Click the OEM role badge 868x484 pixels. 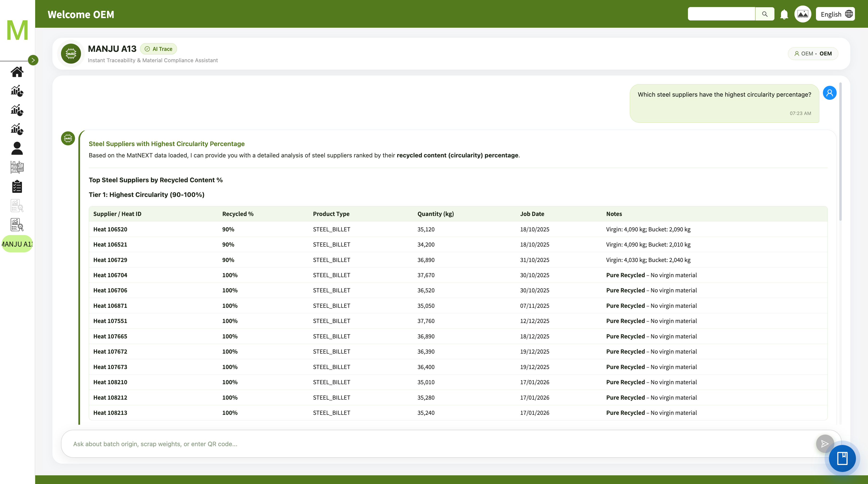[x=813, y=54]
